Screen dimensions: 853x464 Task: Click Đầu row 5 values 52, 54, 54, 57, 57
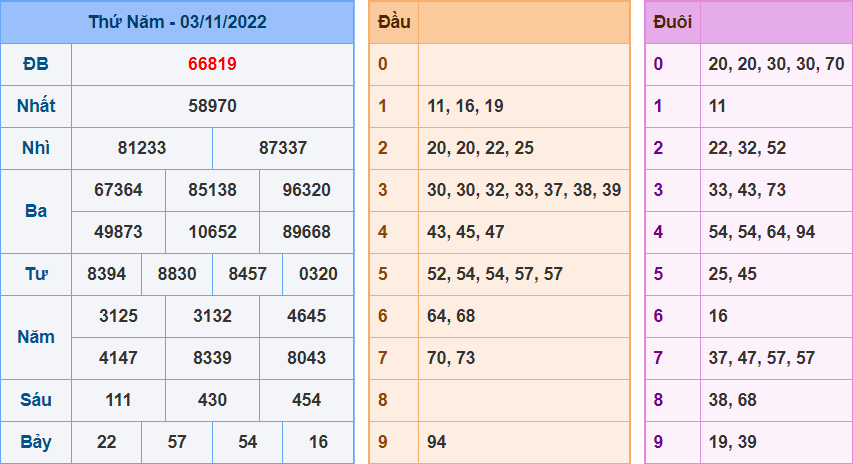[x=495, y=274]
